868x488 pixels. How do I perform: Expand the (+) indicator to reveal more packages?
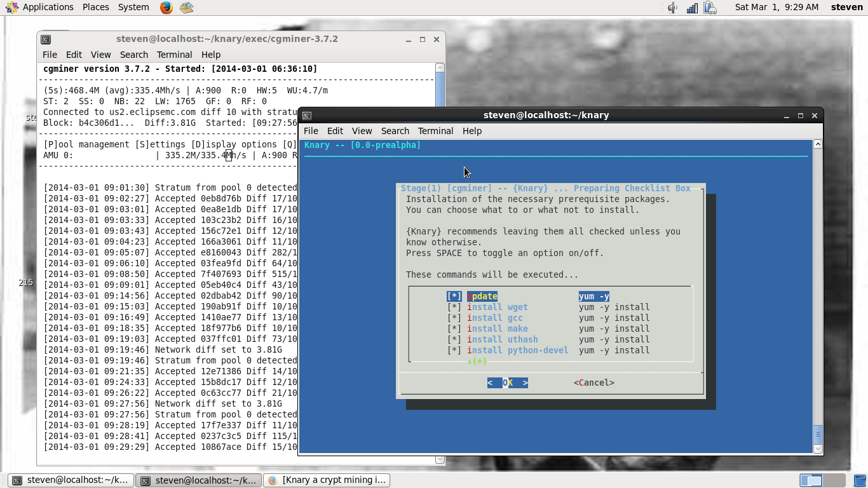click(478, 361)
